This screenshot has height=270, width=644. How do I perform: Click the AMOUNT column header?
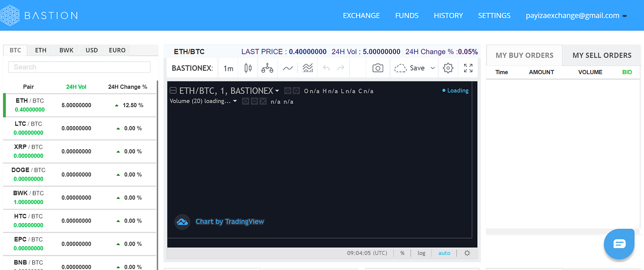541,72
